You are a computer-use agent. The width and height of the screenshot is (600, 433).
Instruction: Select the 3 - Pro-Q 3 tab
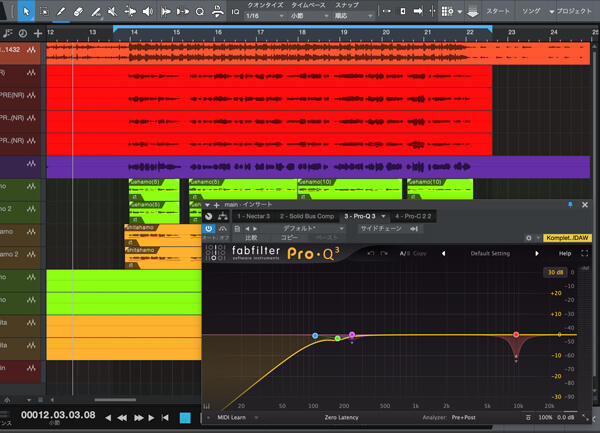360,216
